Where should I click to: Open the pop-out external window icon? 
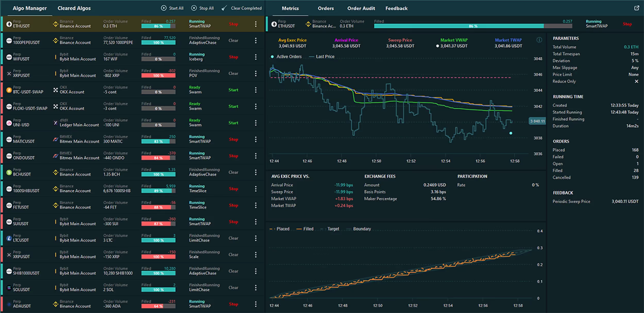(637, 8)
